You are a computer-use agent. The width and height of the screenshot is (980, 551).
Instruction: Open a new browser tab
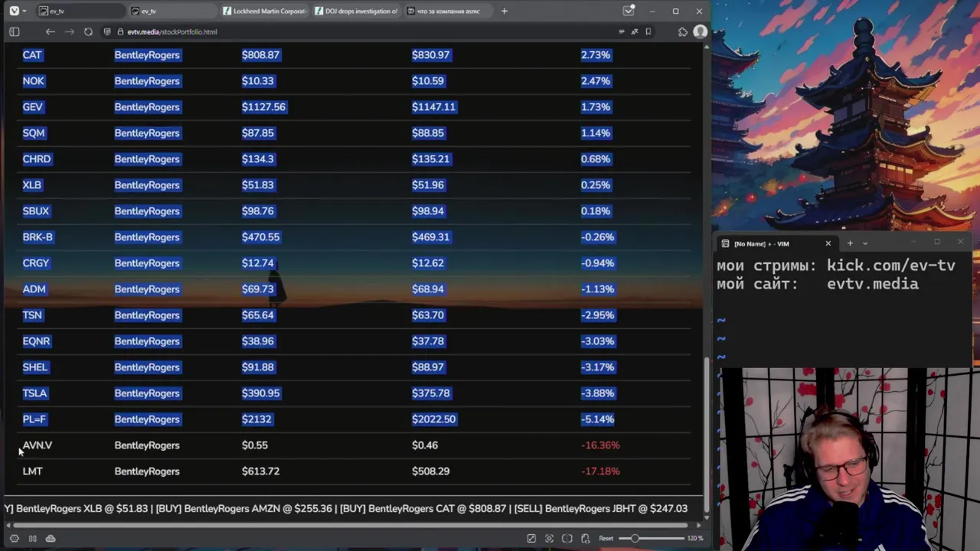(x=504, y=11)
